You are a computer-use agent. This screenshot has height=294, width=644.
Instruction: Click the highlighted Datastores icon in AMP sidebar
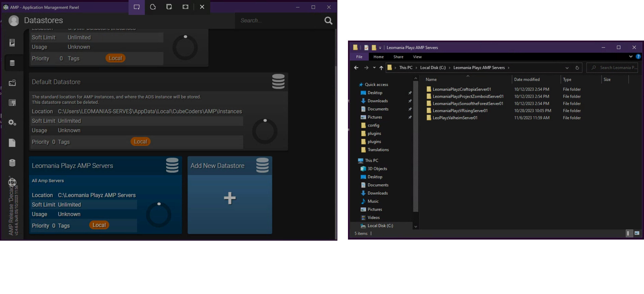12,63
